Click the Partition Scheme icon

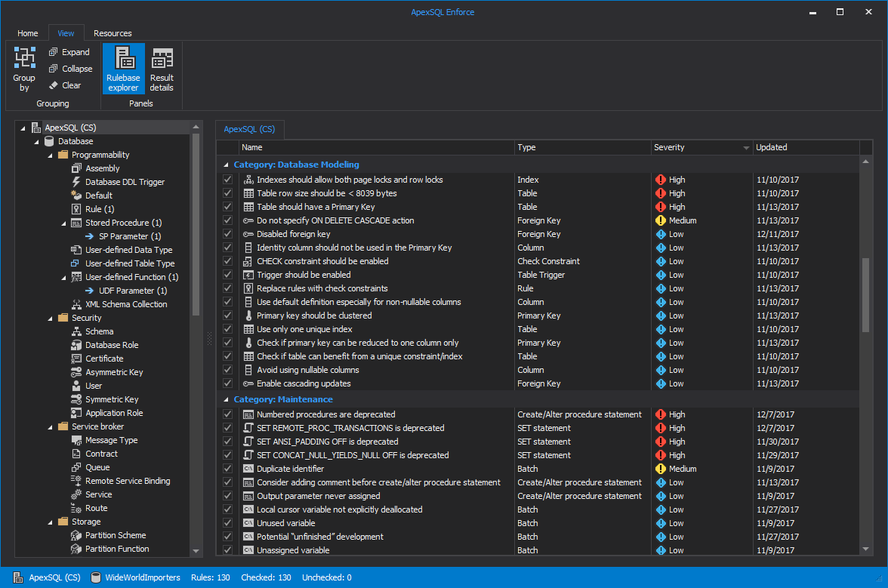click(x=76, y=535)
